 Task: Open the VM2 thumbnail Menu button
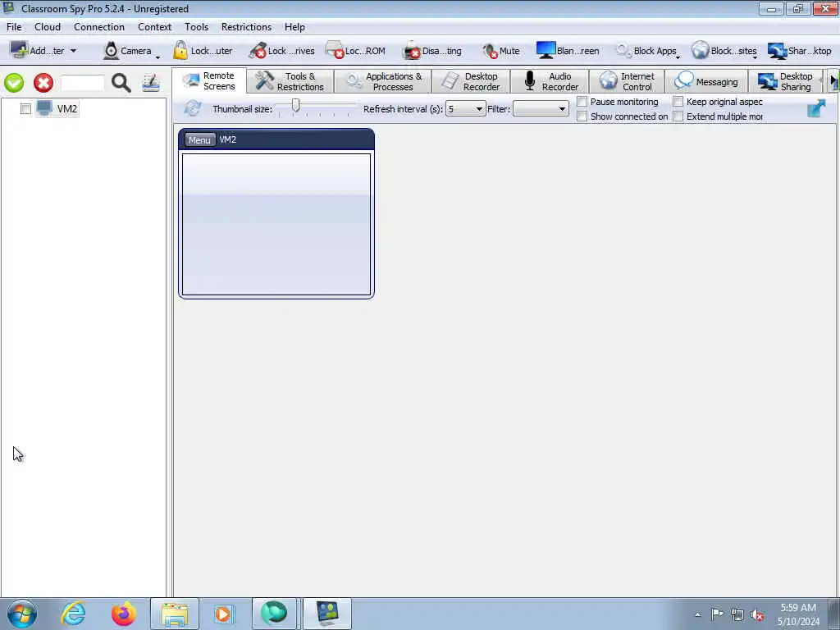pyautogui.click(x=199, y=139)
